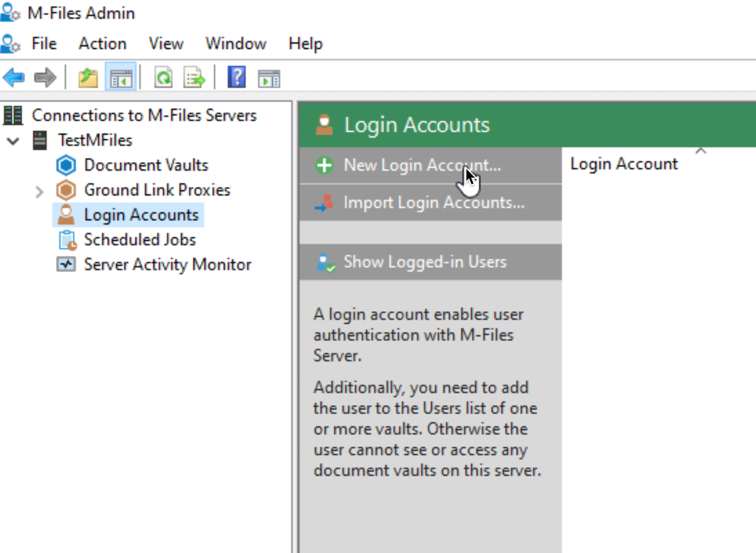756x553 pixels.
Task: Click the Forward arrow toolbar icon
Action: coord(45,78)
